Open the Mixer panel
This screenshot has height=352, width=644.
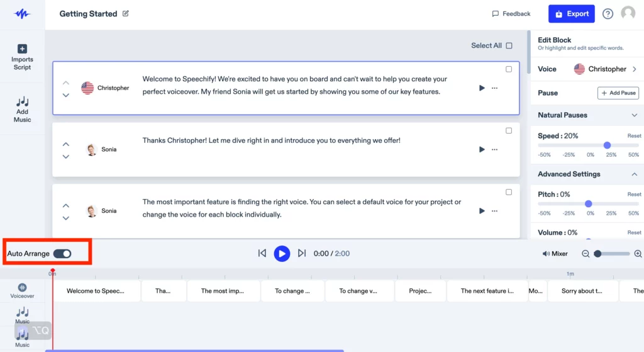click(555, 254)
